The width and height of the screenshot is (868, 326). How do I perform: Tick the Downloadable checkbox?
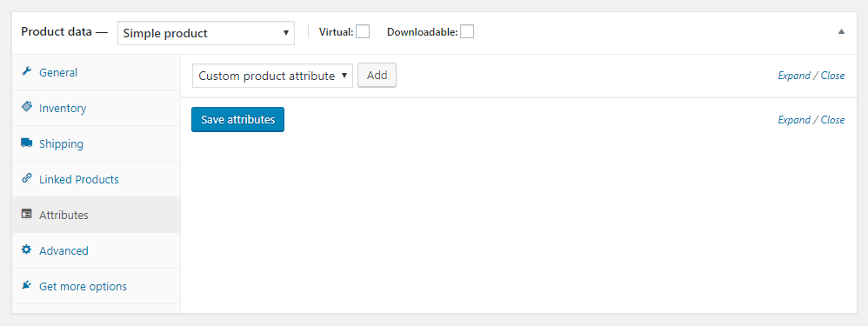(x=467, y=32)
